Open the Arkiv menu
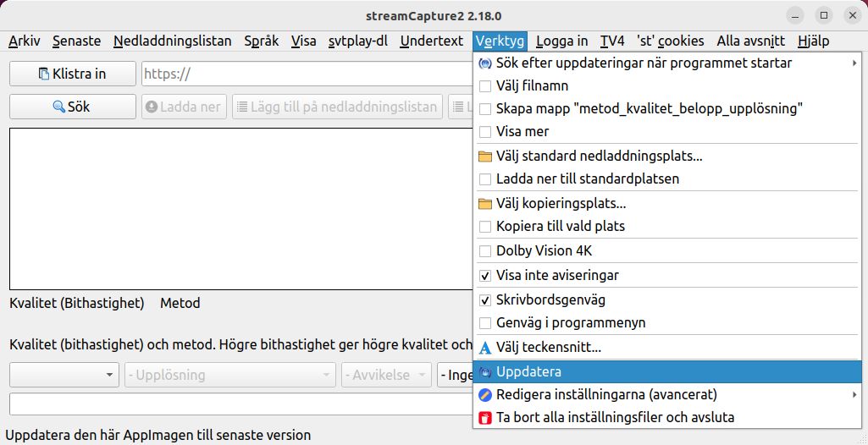Viewport: 868px width, 445px height. (25, 41)
